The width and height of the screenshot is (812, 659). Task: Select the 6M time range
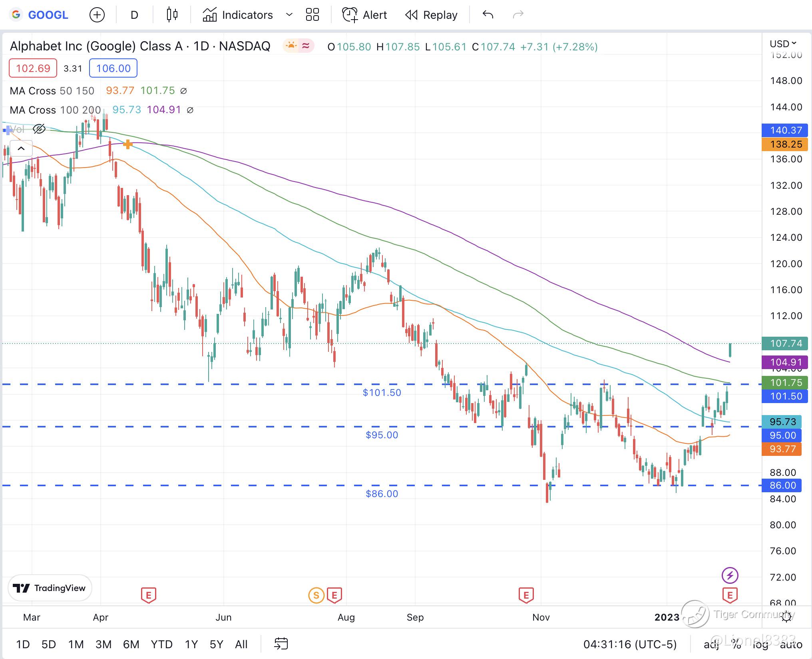(131, 644)
